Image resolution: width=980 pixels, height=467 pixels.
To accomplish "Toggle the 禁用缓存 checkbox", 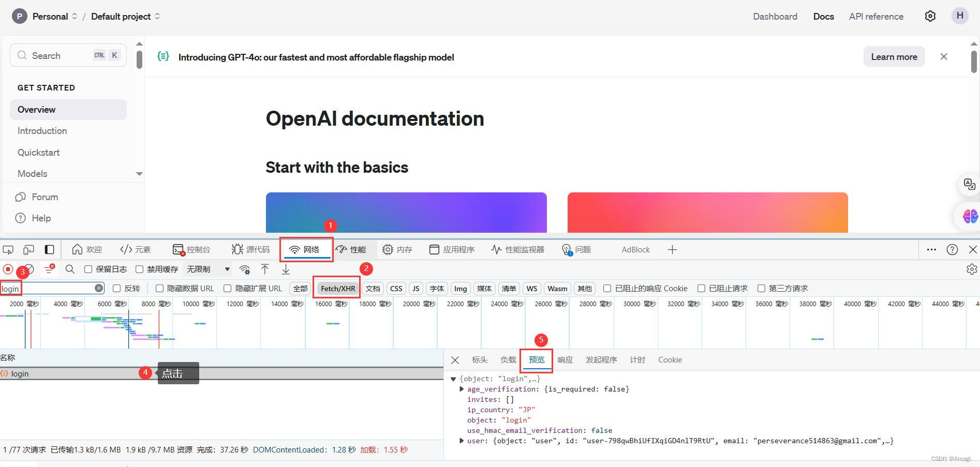I will (139, 269).
